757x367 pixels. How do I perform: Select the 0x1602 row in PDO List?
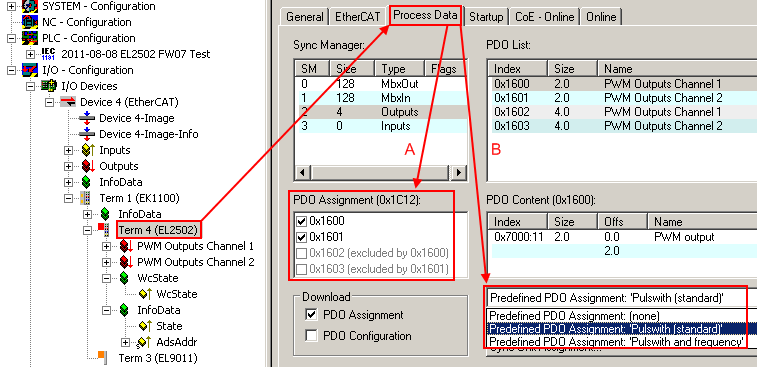(x=622, y=112)
